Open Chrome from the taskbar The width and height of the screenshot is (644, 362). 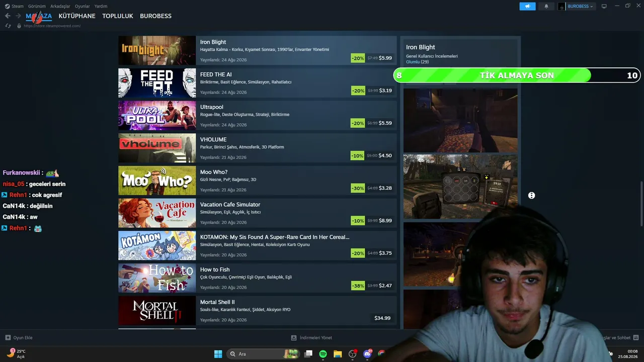click(x=382, y=354)
